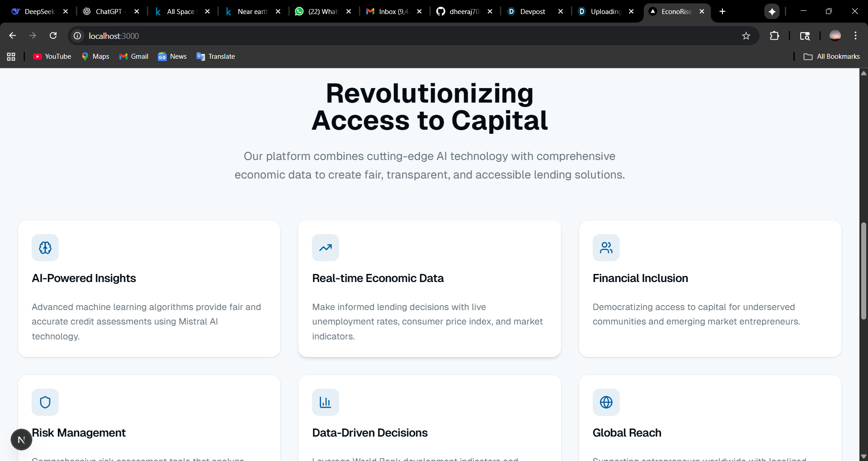Click the globe icon on Global Reach card
868x461 pixels.
606,402
